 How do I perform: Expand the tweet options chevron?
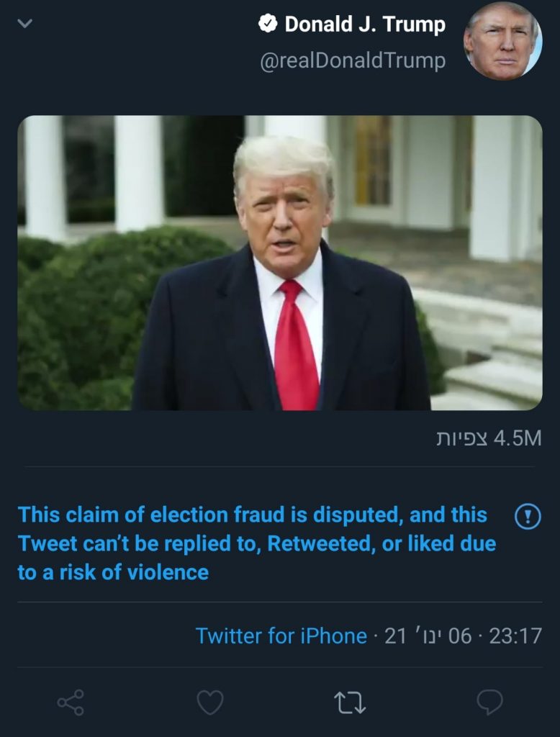[25, 24]
